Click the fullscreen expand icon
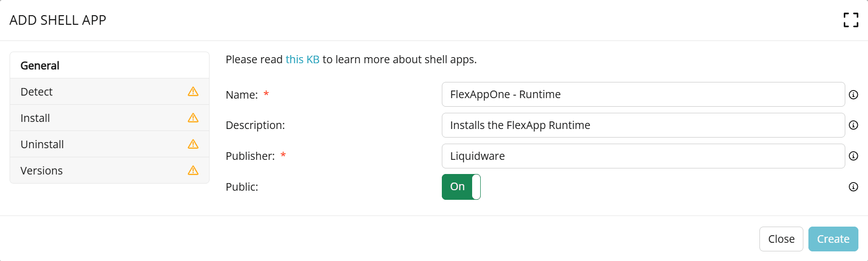Screen dimensions: 868x261 (x=850, y=20)
